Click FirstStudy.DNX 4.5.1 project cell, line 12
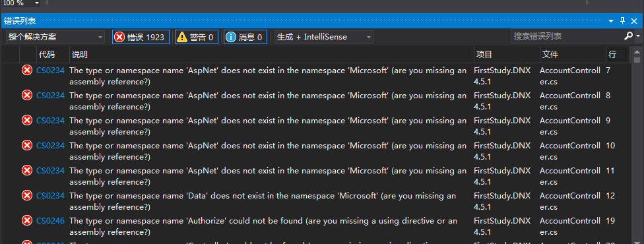 502,201
